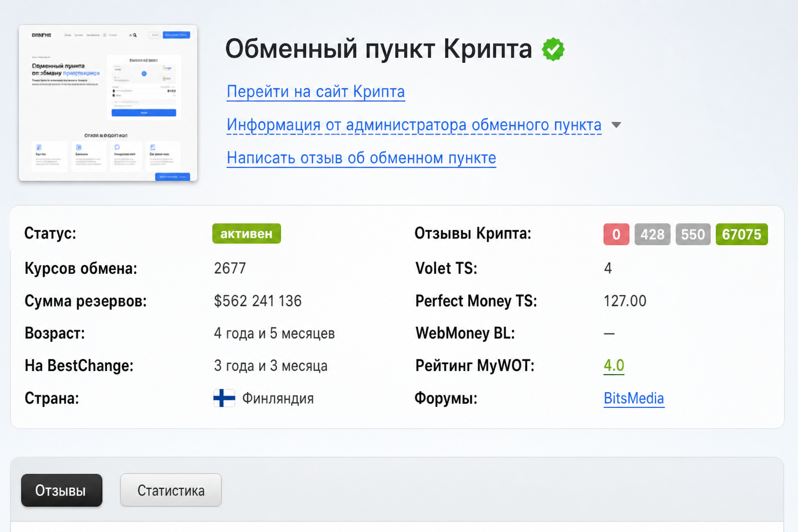This screenshot has width=798, height=532.
Task: Open link Перейти на сайт Крипта
Action: click(x=315, y=92)
